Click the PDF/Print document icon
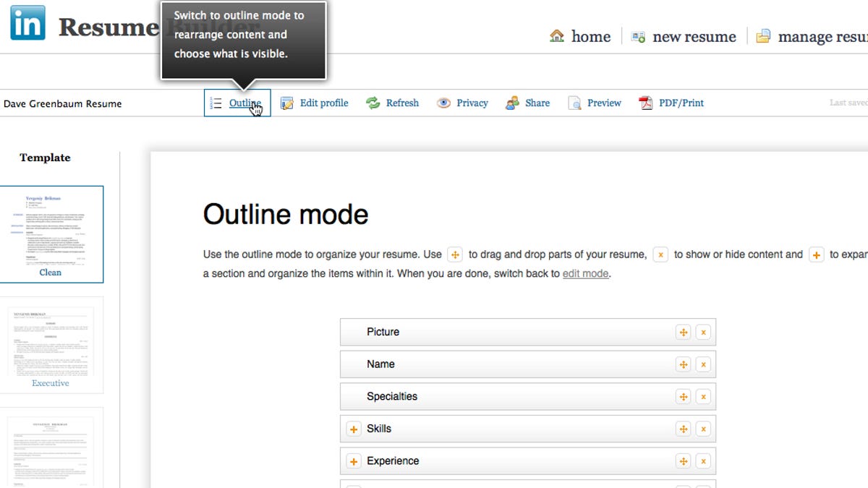This screenshot has width=868, height=488. 646,103
